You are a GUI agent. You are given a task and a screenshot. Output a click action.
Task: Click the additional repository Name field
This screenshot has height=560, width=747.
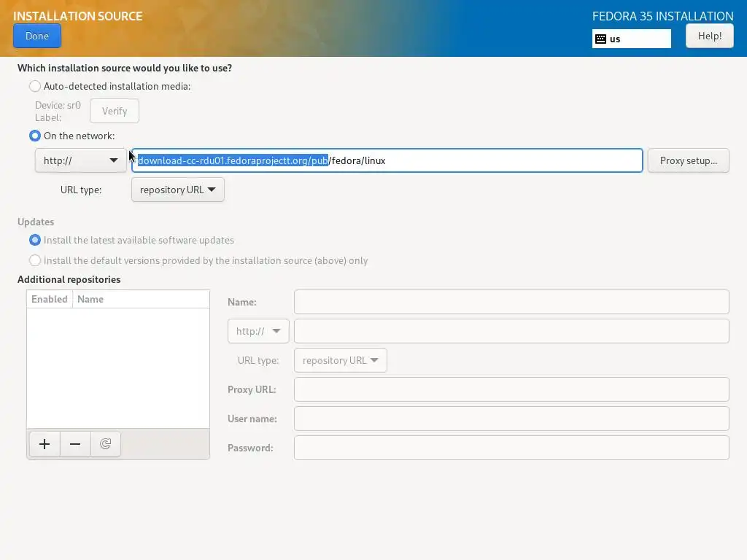[x=511, y=302]
